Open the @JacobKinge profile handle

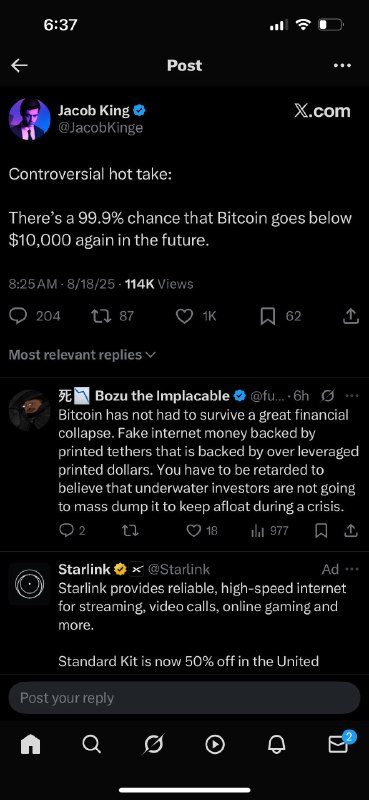click(100, 128)
